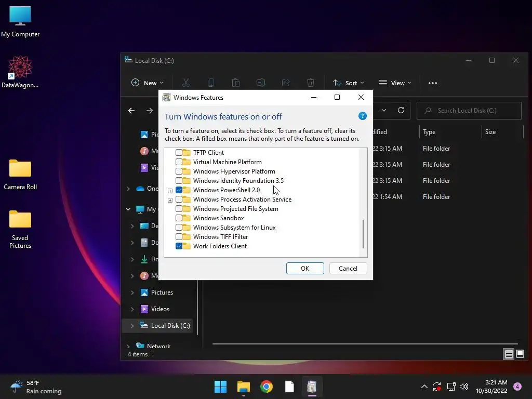Open notification center badge
Image resolution: width=532 pixels, height=399 pixels.
517,387
